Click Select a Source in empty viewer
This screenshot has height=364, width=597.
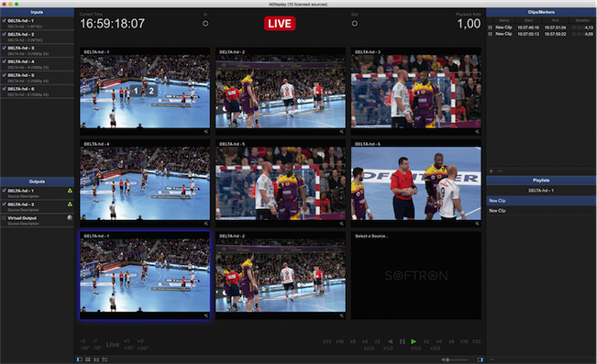[371, 236]
